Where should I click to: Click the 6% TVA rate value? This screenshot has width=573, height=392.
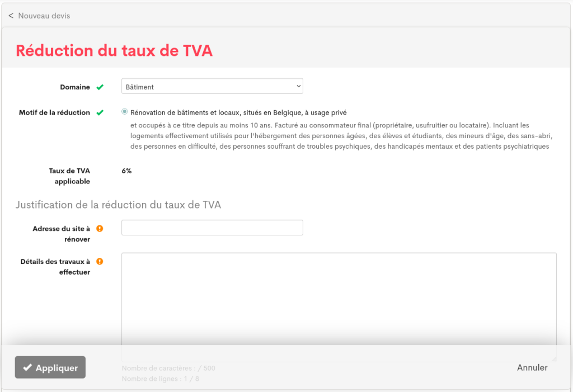coord(126,171)
